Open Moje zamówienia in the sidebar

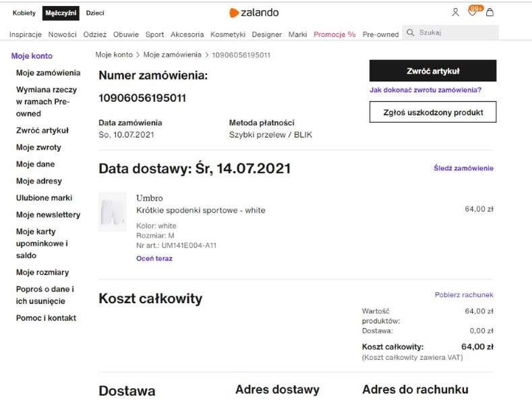pos(48,73)
